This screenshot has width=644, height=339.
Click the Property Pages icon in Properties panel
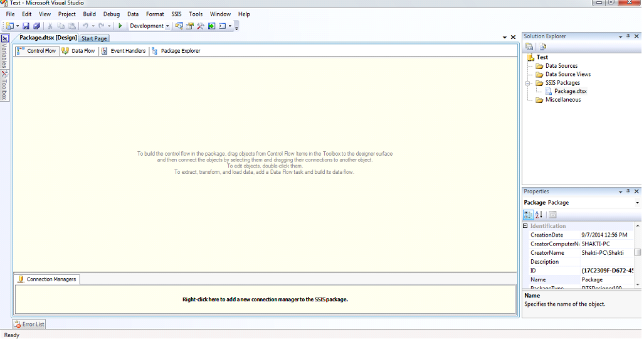[x=553, y=214]
